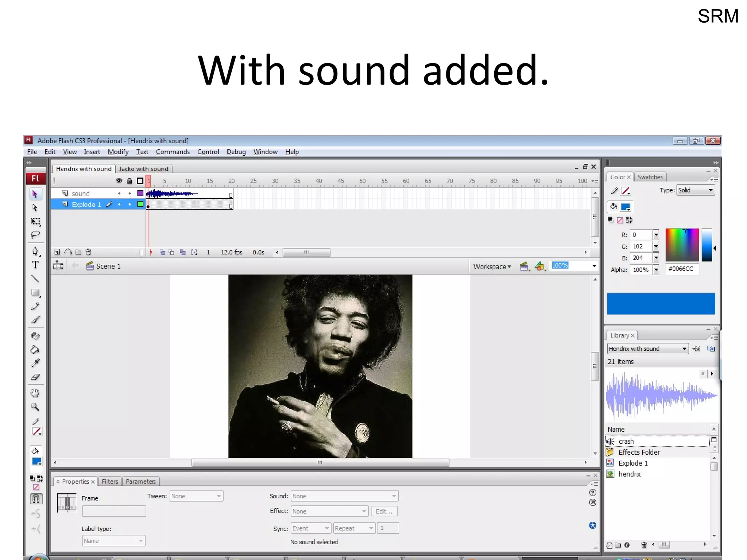
Task: Open the Workspace dropdown menu
Action: pyautogui.click(x=492, y=267)
